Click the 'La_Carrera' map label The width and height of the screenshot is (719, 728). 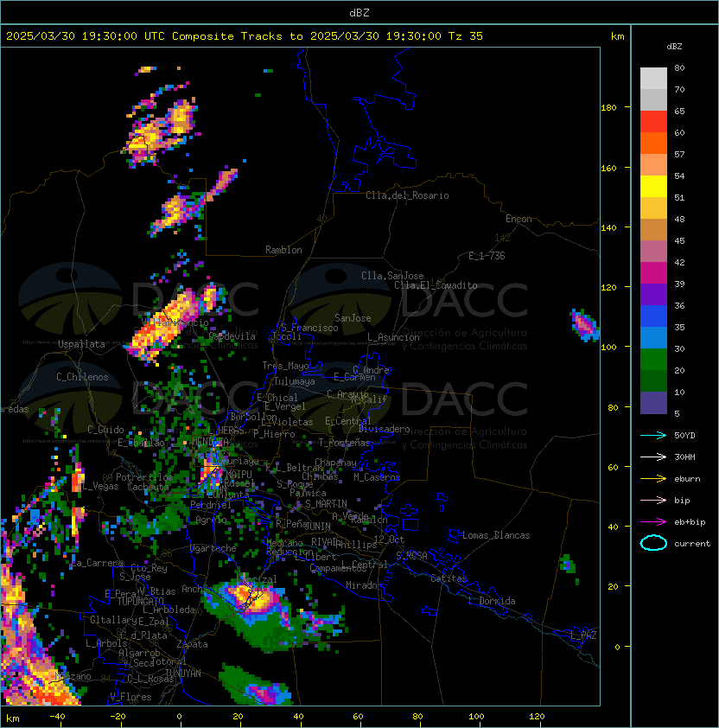pyautogui.click(x=98, y=563)
